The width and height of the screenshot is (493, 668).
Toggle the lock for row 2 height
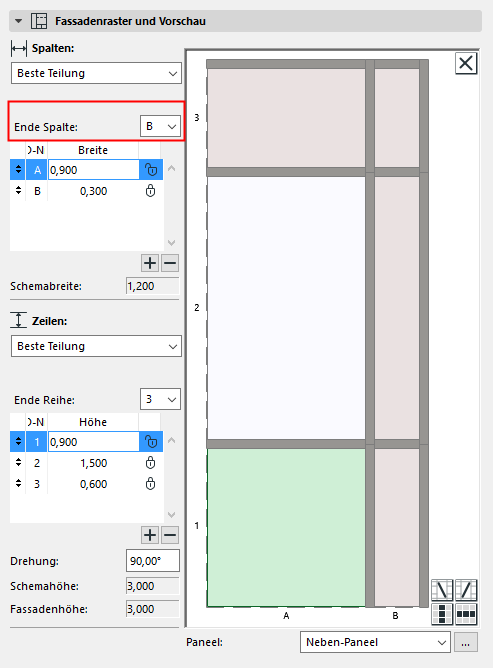click(150, 463)
